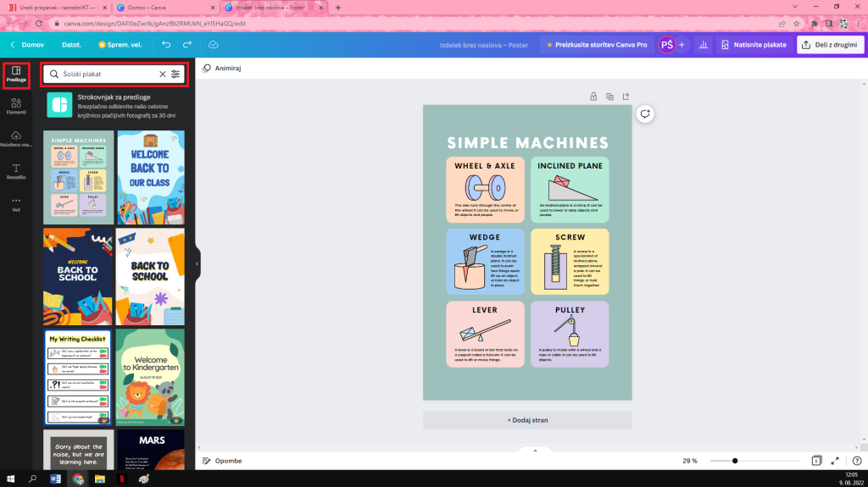Image resolution: width=868 pixels, height=487 pixels.
Task: Open search filter options
Action: (x=175, y=74)
